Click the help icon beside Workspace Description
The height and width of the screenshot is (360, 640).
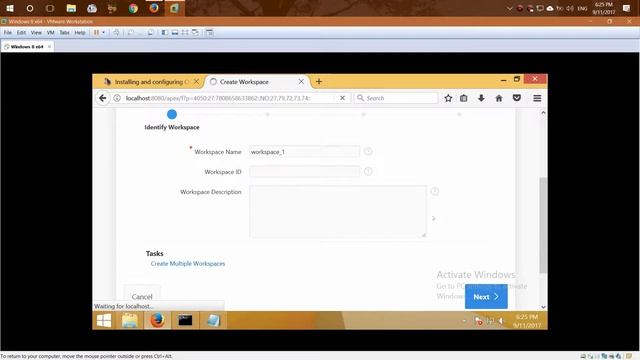pyautogui.click(x=435, y=191)
